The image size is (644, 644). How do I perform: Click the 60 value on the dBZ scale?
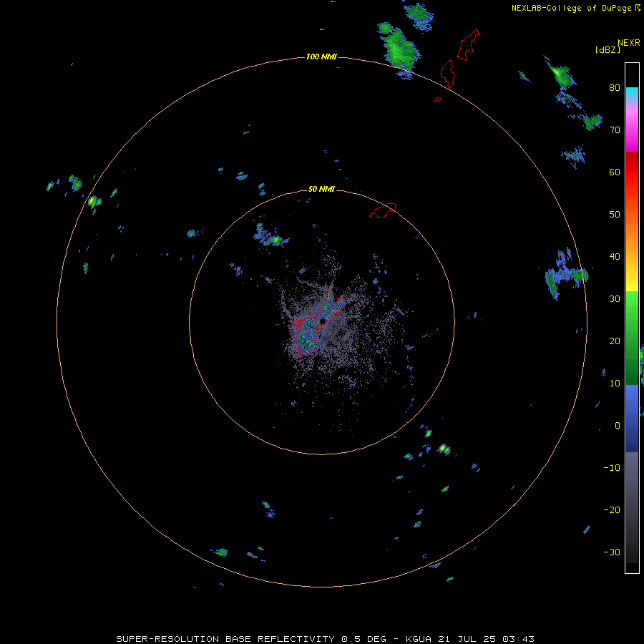[x=615, y=172]
